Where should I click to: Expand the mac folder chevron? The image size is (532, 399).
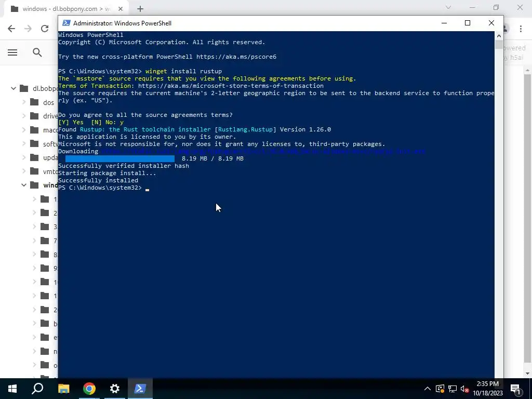click(24, 129)
